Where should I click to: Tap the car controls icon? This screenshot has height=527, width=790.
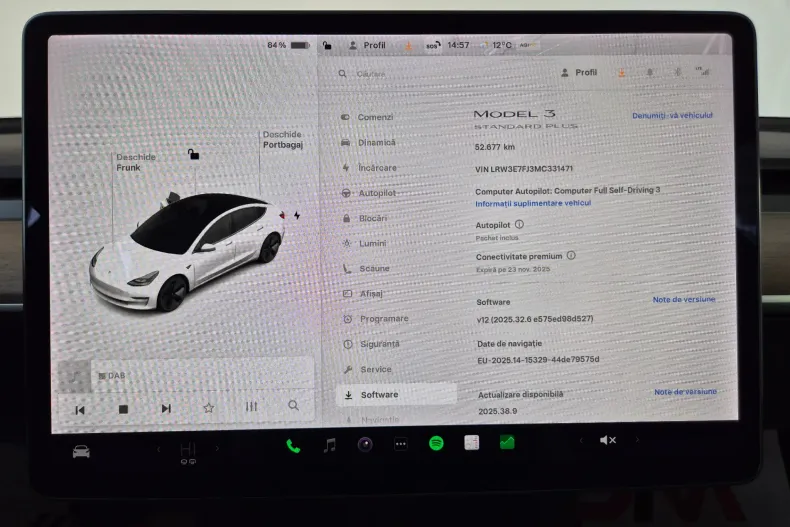click(x=81, y=451)
